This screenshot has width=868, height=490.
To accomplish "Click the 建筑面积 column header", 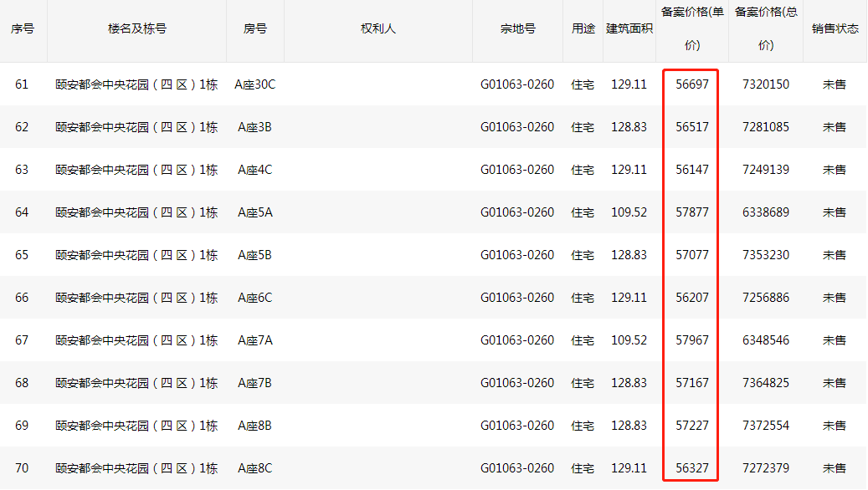I will coord(629,28).
